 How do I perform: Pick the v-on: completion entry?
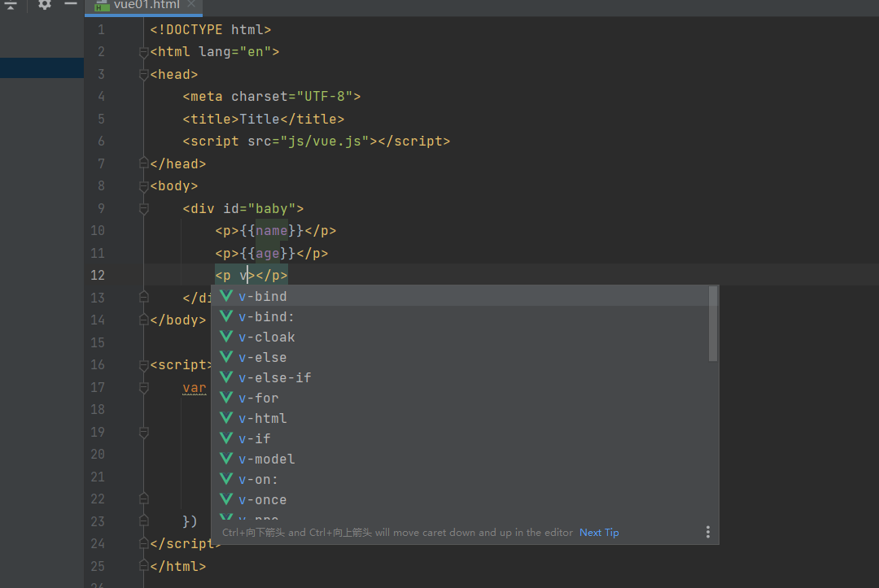(x=459, y=479)
